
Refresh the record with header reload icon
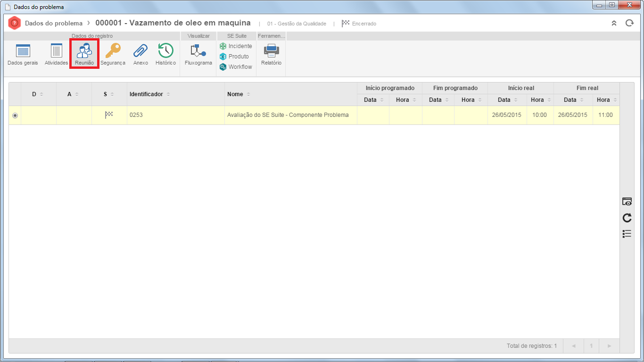629,23
